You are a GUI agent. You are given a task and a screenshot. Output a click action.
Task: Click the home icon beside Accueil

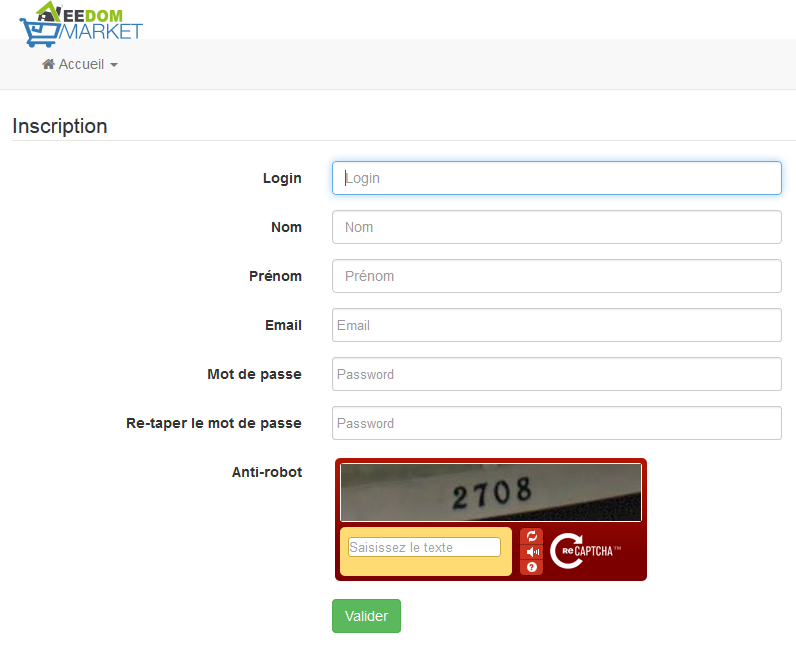[48, 64]
